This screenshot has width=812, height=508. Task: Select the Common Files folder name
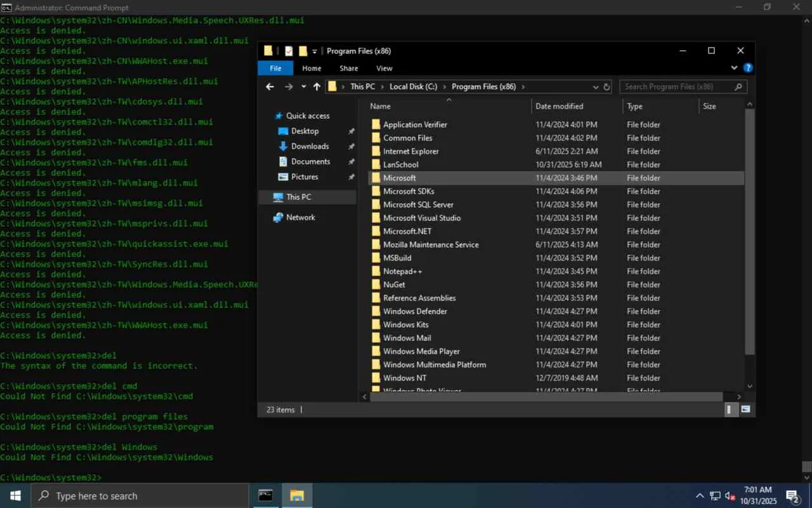pyautogui.click(x=408, y=138)
